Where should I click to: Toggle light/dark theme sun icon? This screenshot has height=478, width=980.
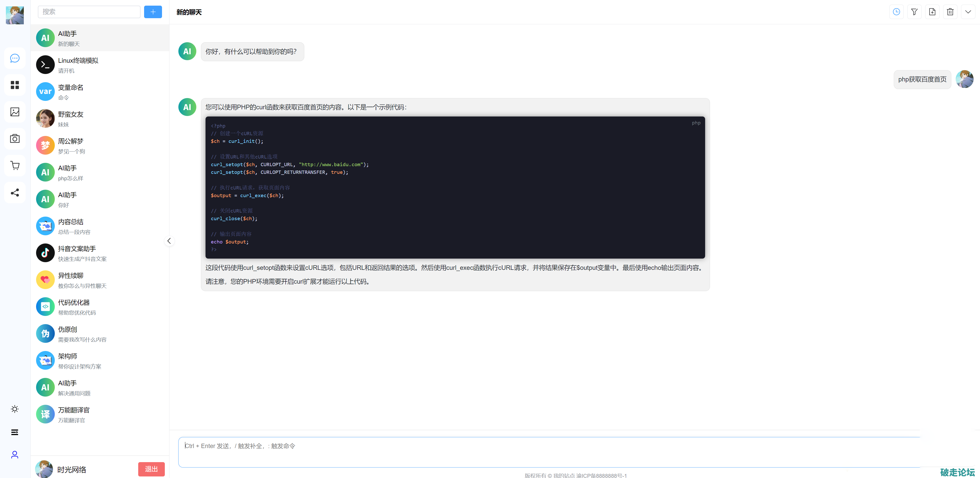(15, 409)
